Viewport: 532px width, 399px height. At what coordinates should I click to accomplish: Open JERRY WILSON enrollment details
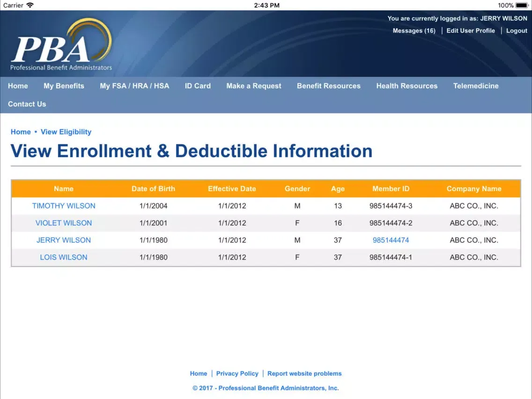(64, 240)
